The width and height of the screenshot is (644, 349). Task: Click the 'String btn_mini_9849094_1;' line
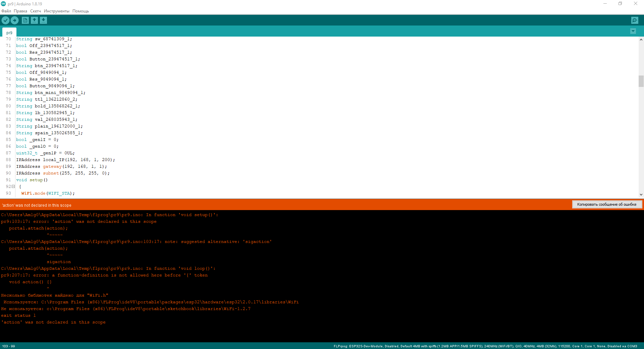tap(51, 93)
